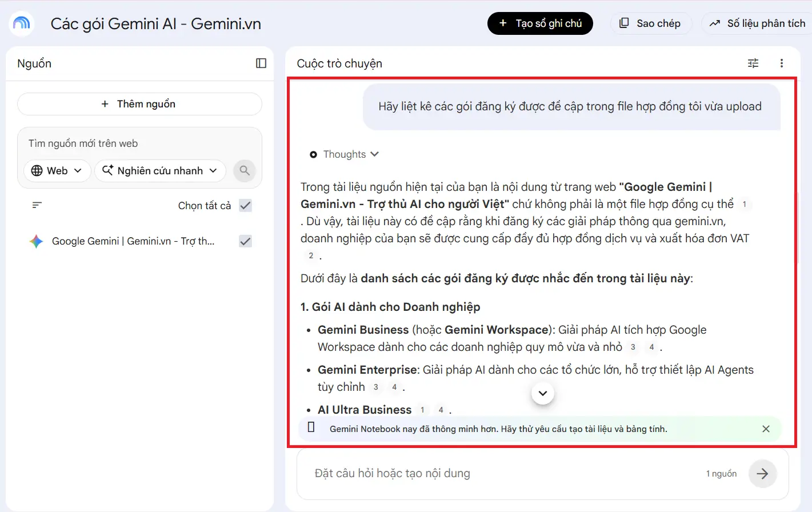812x512 pixels.
Task: Click citation 3 on Gemini Business line
Action: (x=633, y=347)
